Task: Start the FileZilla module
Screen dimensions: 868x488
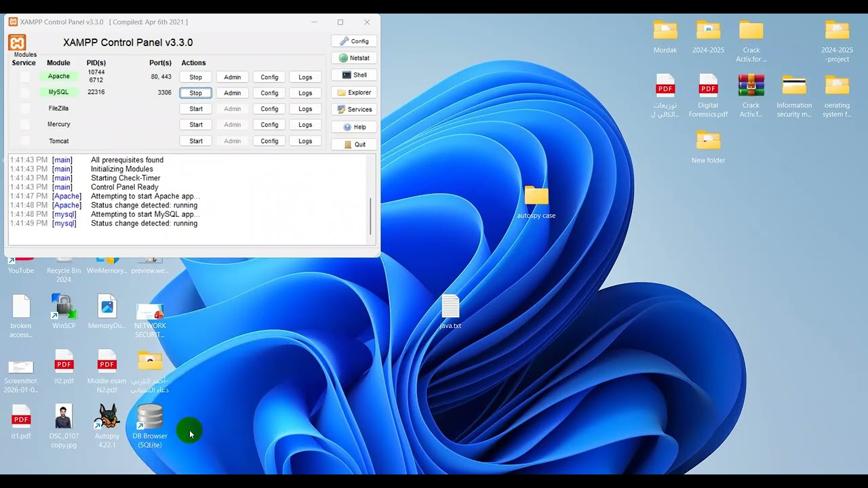Action: pos(196,109)
